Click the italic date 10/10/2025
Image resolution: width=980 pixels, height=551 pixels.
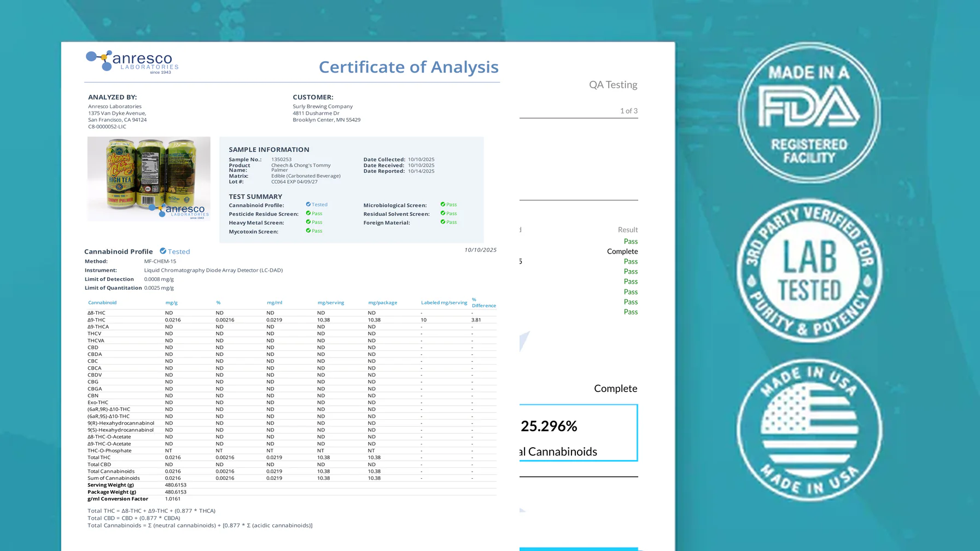[481, 250]
